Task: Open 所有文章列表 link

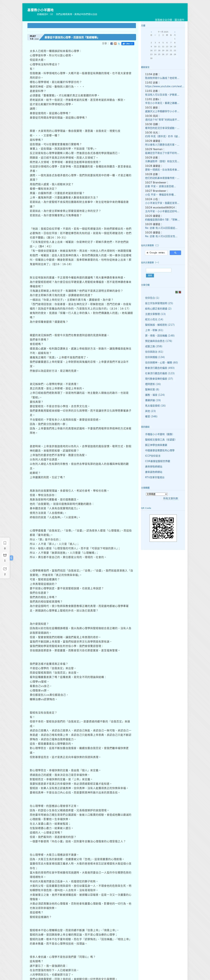Action: click(x=170, y=498)
